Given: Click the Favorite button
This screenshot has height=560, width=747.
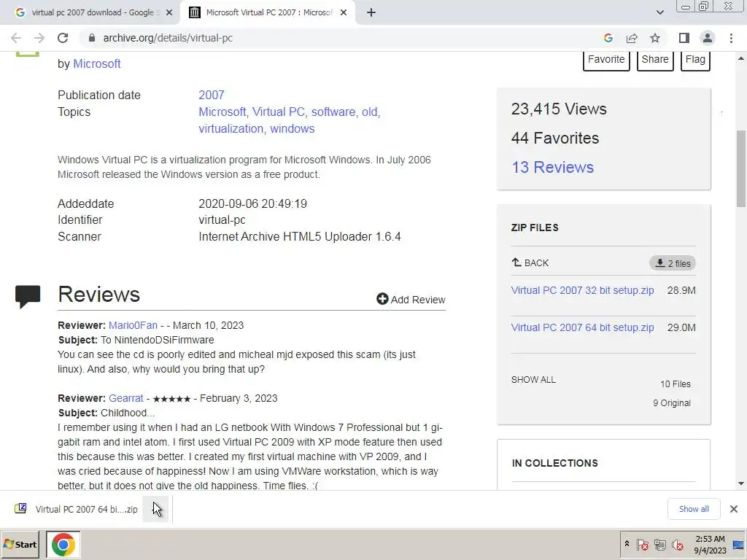Looking at the screenshot, I should (606, 60).
